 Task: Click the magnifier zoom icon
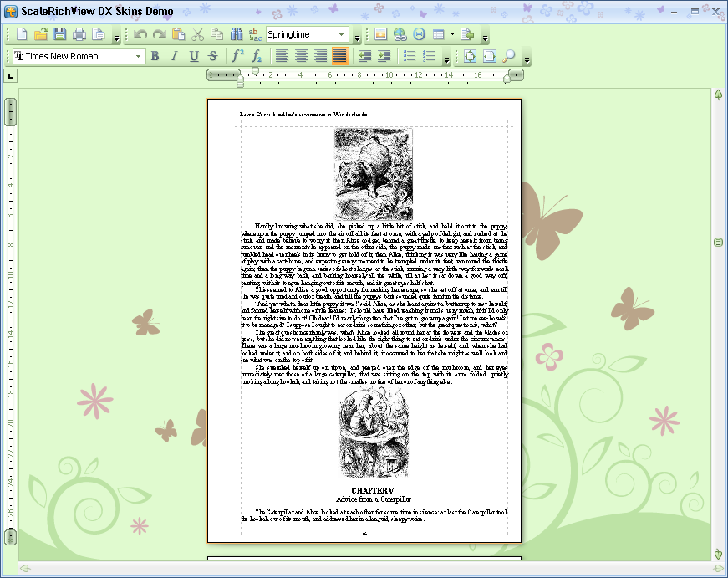pyautogui.click(x=508, y=56)
